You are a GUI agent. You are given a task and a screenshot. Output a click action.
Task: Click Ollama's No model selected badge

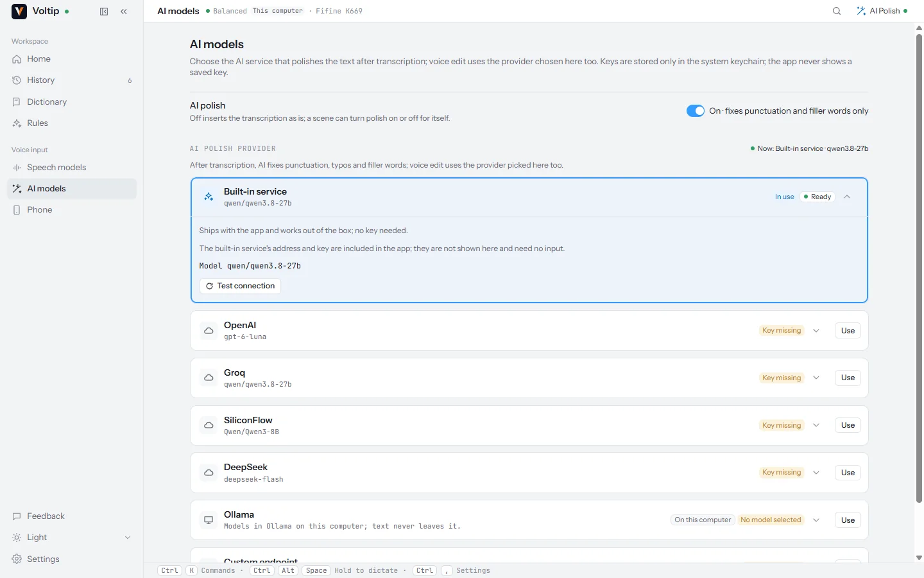click(x=771, y=520)
